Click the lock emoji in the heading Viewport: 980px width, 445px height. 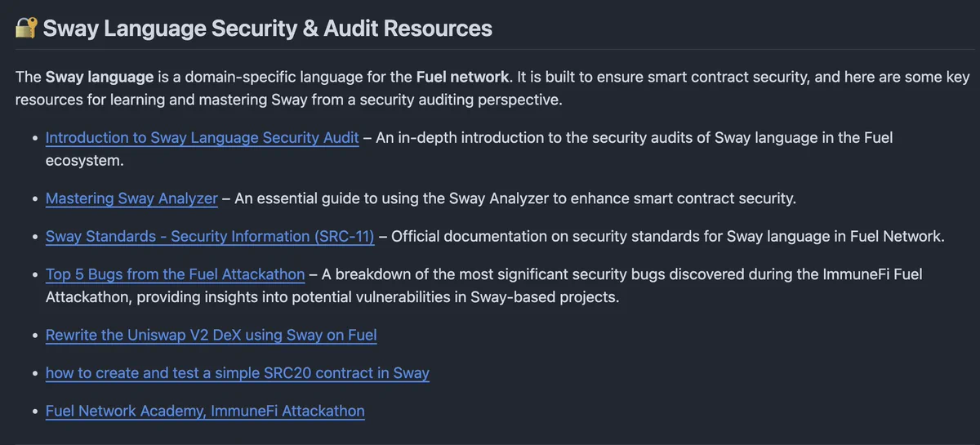26,29
